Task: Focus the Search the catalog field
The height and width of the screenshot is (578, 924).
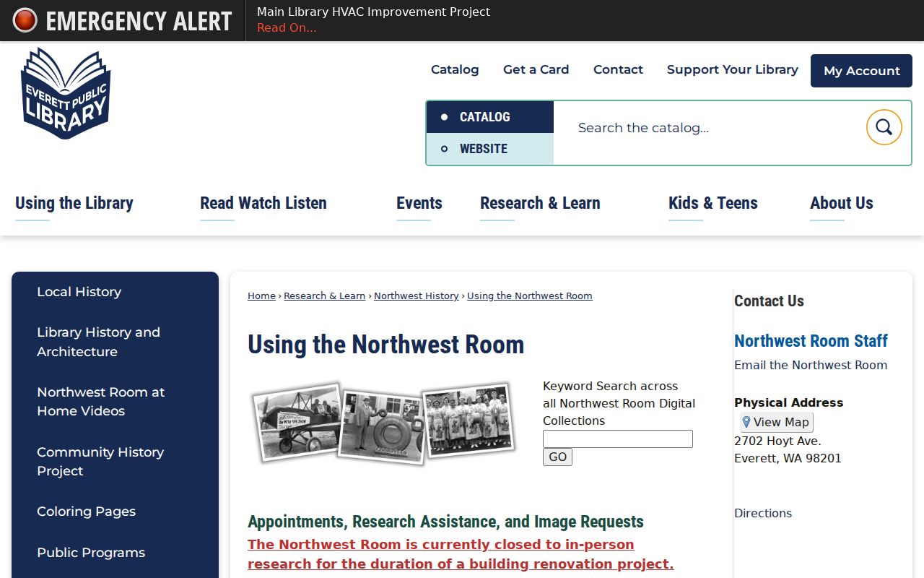Action: (710, 128)
